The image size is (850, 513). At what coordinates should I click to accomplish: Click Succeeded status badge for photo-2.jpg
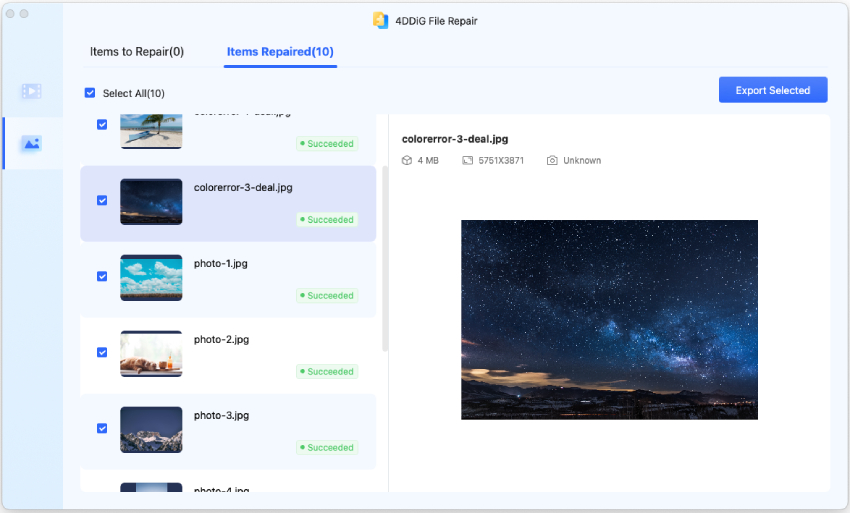pyautogui.click(x=327, y=371)
